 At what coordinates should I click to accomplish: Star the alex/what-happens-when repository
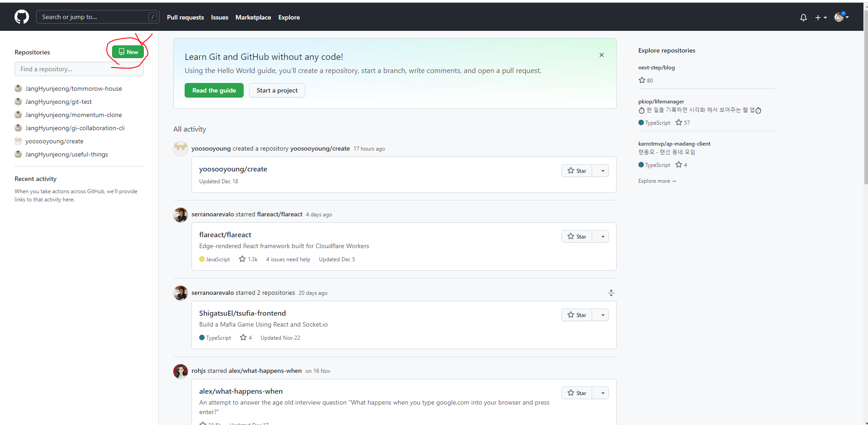(577, 393)
